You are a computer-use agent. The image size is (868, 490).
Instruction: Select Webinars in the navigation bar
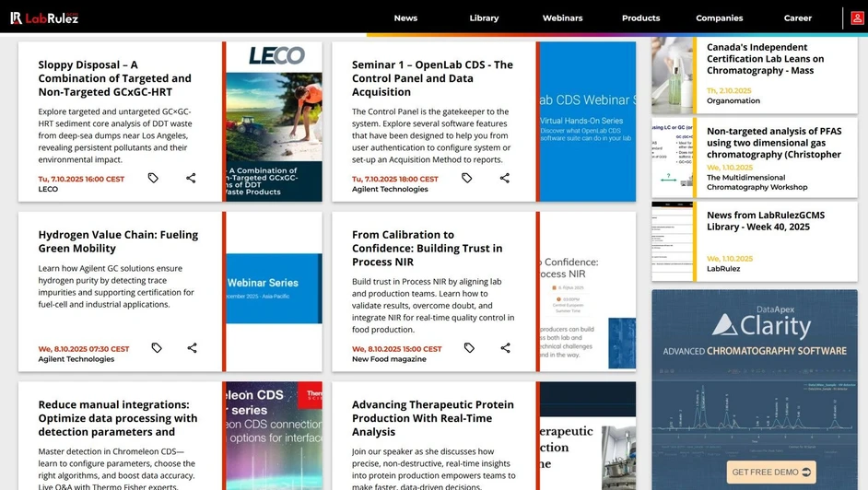[x=562, y=17]
